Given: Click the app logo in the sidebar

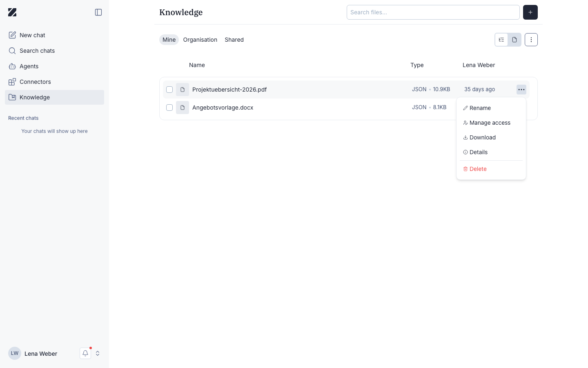Looking at the screenshot, I should pyautogui.click(x=12, y=12).
